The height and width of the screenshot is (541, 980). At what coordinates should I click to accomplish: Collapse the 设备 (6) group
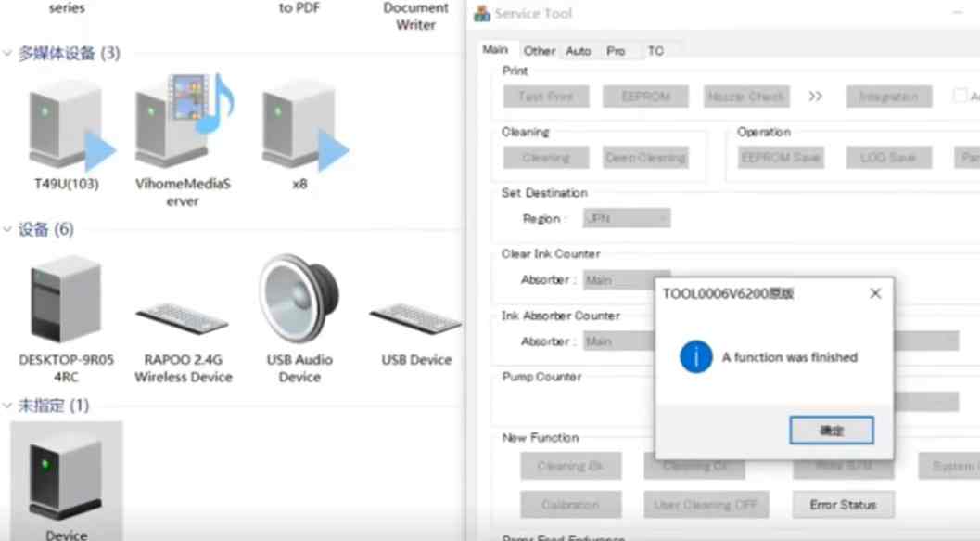8,230
